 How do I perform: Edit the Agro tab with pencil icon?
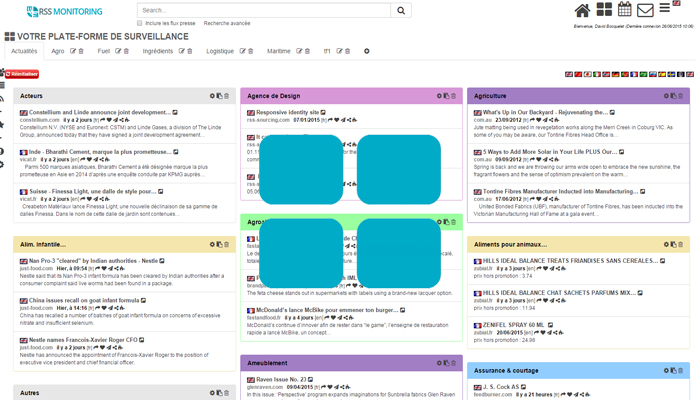pos(73,51)
